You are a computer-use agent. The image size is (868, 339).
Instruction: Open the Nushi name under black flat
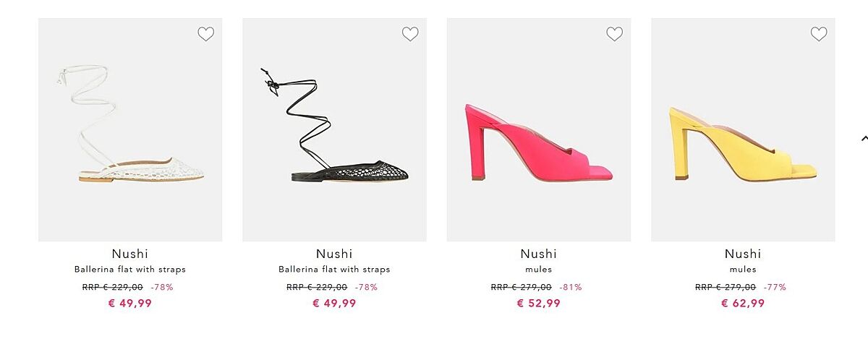(x=334, y=254)
